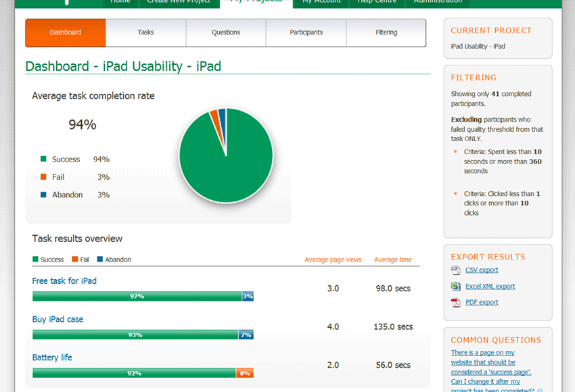Click the orange Fail slice of the pie
The width and height of the screenshot is (575, 392).
215,118
